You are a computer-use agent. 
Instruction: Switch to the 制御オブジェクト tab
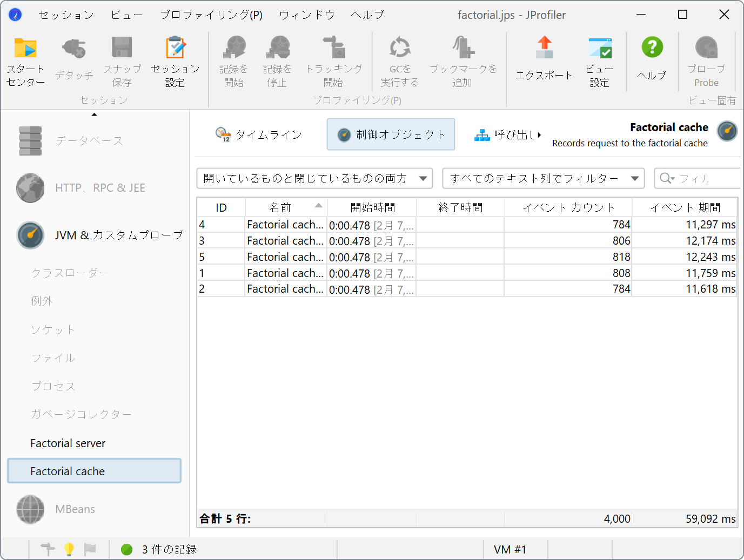391,134
